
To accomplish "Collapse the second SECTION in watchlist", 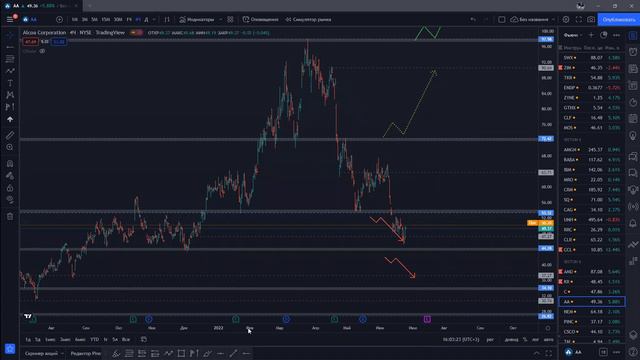I will tap(572, 262).
